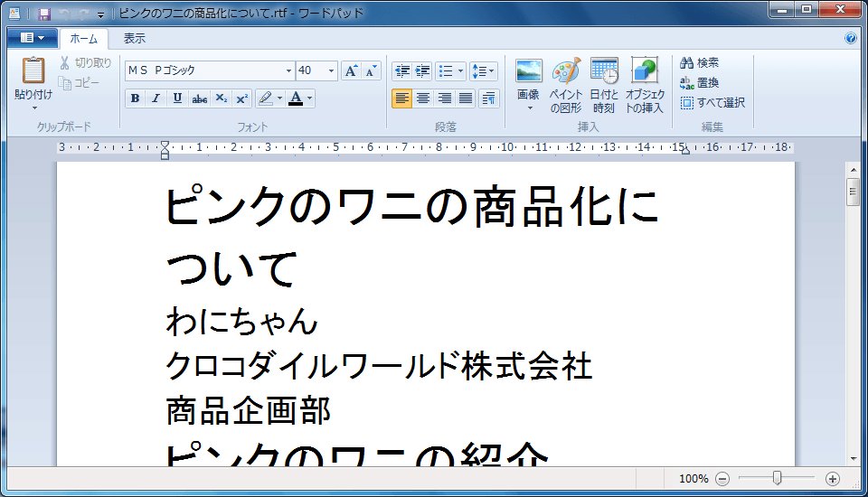868x497 pixels.
Task: Insert object (オブジェクトの挿入)
Action: click(645, 85)
